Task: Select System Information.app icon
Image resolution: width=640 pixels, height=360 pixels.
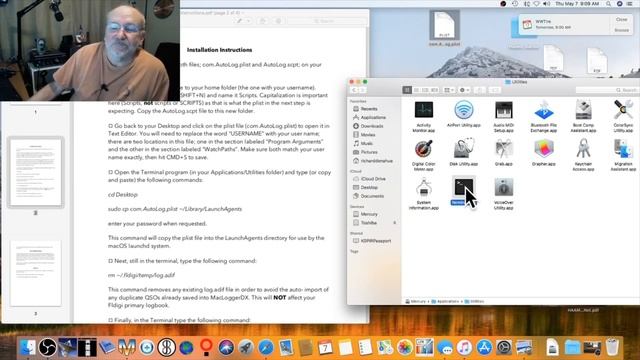Action: point(424,188)
